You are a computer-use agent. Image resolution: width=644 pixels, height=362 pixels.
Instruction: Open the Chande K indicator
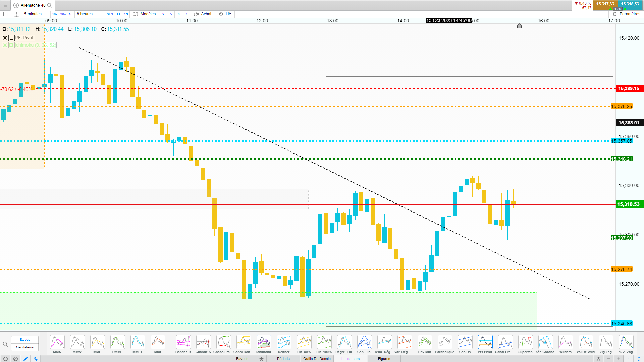[x=203, y=342]
